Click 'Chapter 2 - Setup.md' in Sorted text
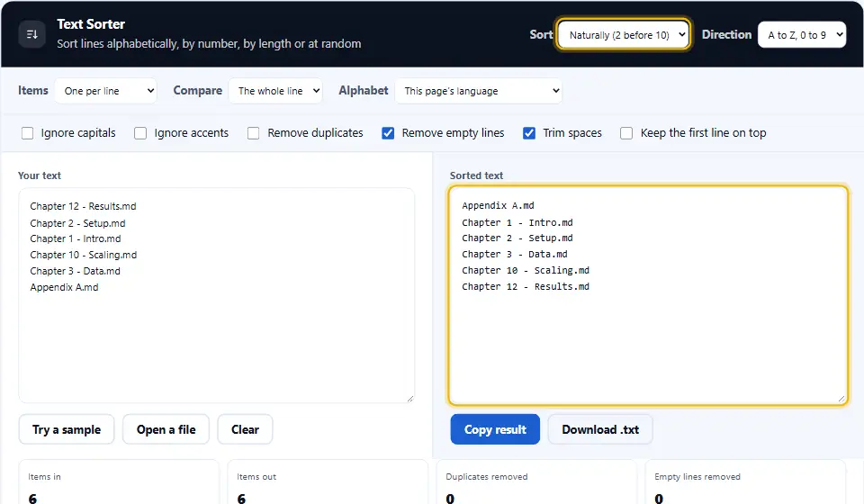The height and width of the screenshot is (504, 864). pyautogui.click(x=517, y=238)
